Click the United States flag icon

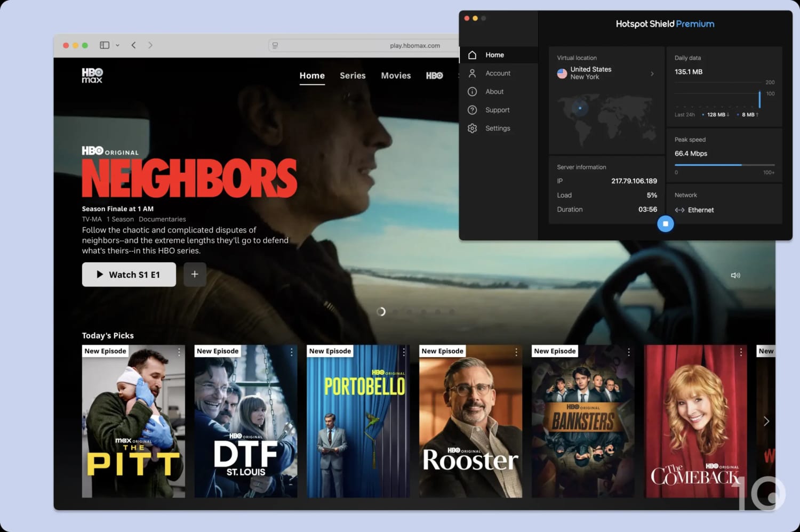coord(562,73)
